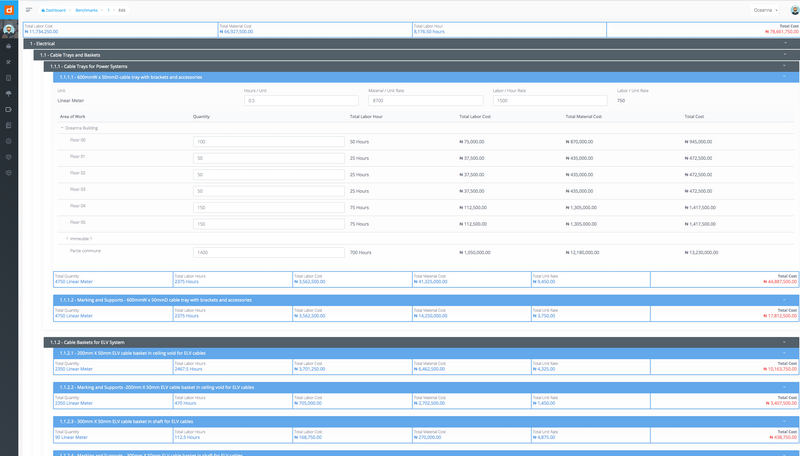This screenshot has width=800, height=456.
Task: Collapse item 1.1.1.1 cable tray header
Action: [x=426, y=78]
